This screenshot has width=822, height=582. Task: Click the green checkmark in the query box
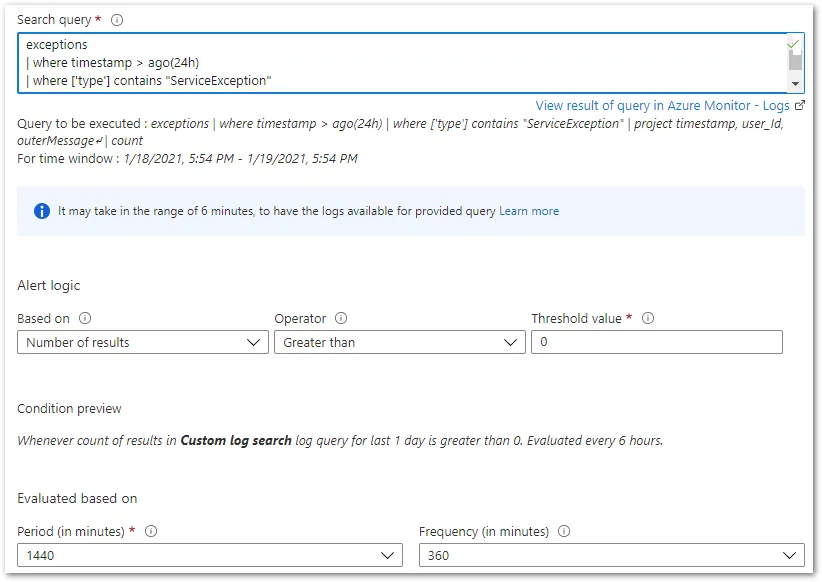[x=793, y=45]
